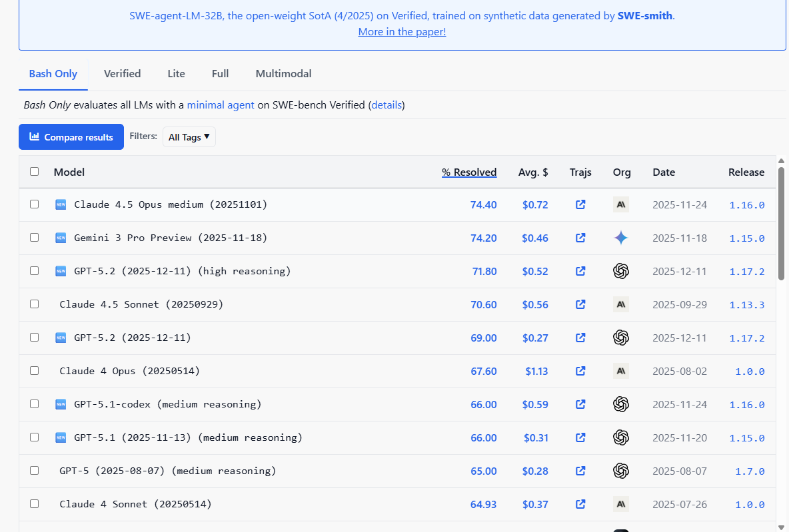Open the All Tags filter dropdown
This screenshot has height=532, width=789.
tap(189, 137)
